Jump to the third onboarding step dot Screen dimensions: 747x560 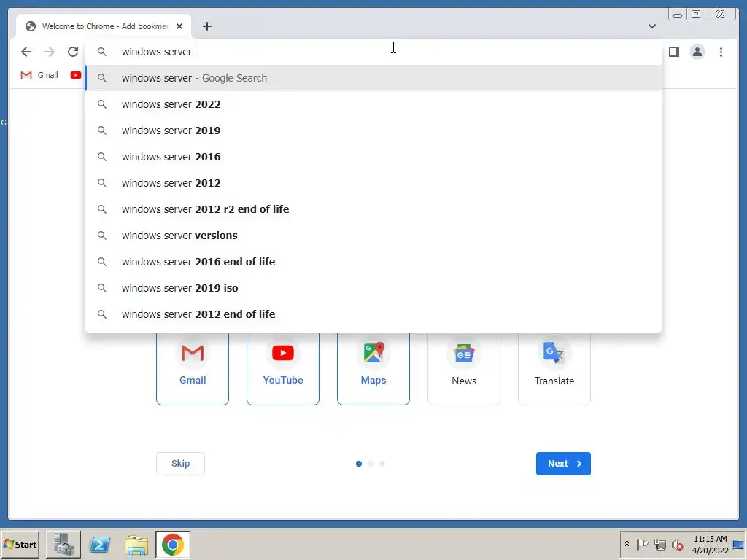(x=382, y=463)
